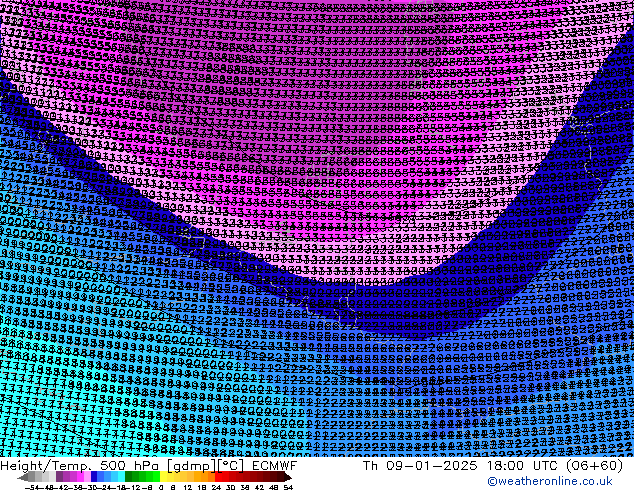634x490 pixels.
Task: Click the cyan legend swatch beside the green band
Action: pyautogui.click(x=121, y=476)
